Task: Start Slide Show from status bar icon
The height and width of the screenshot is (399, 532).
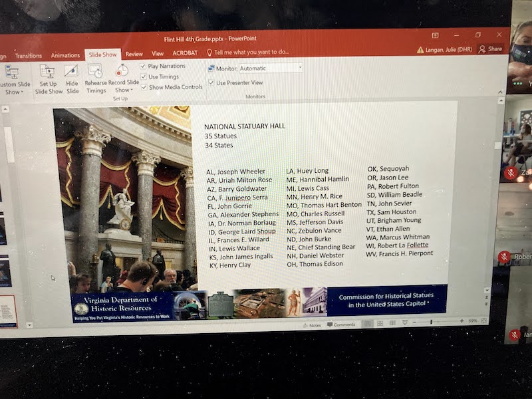Action: (405, 323)
